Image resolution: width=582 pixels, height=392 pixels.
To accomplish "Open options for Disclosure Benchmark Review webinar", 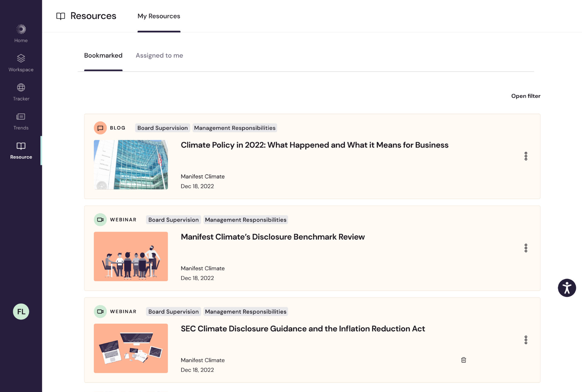I will 526,248.
